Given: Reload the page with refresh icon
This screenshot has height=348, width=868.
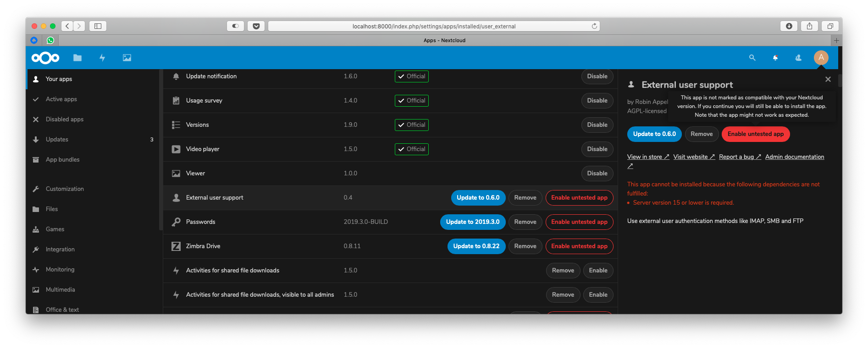Looking at the screenshot, I should pos(594,26).
